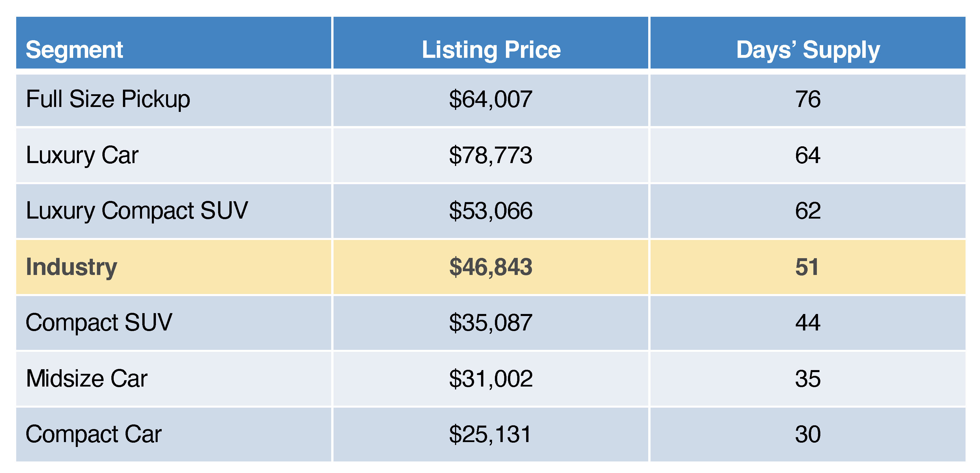Viewport: 980px width, 473px height.
Task: Click the $31,002 listing price cell
Action: [490, 378]
